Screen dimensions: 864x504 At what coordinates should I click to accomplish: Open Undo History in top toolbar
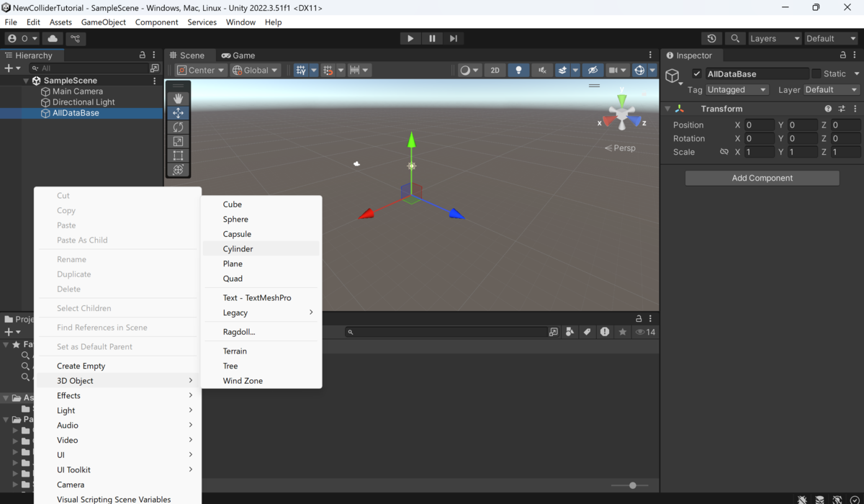click(x=712, y=39)
